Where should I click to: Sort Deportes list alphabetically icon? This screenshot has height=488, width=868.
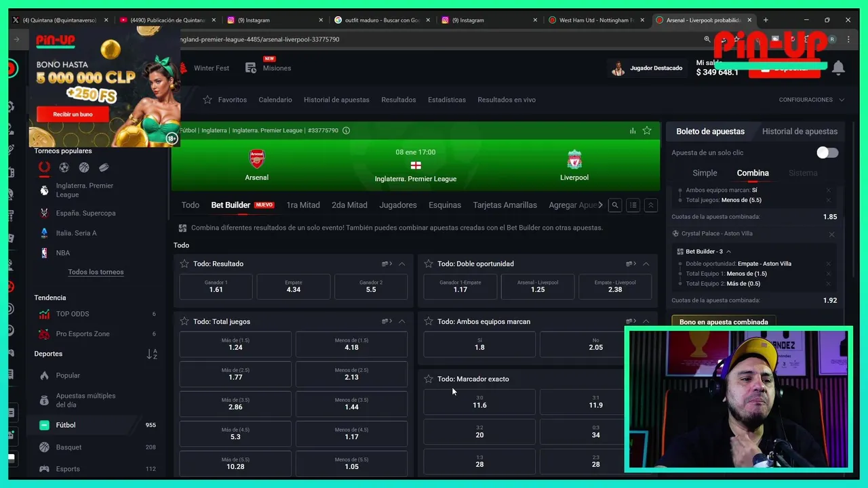152,354
